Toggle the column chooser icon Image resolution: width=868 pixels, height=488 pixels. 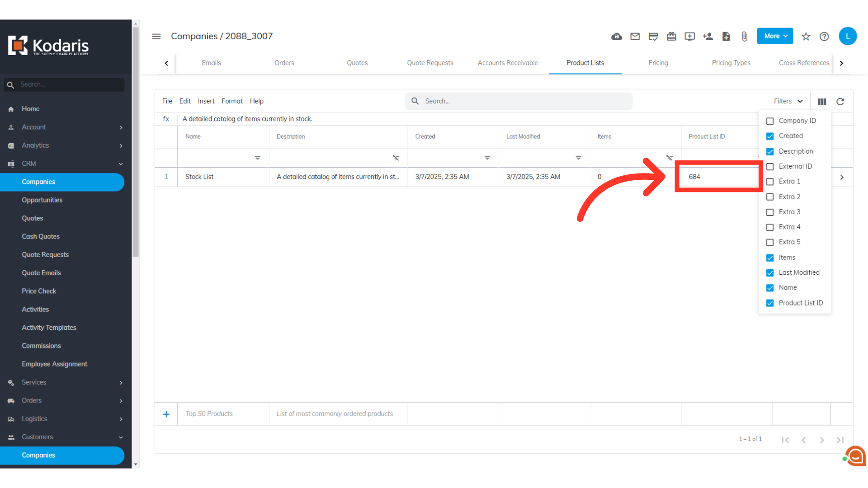pos(822,102)
